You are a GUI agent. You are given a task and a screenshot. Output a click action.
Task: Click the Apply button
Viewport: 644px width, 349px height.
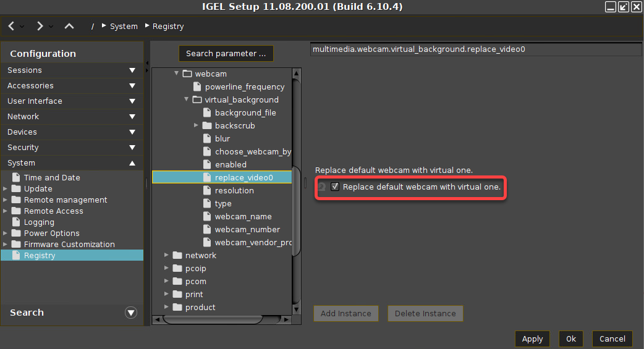[532, 338]
